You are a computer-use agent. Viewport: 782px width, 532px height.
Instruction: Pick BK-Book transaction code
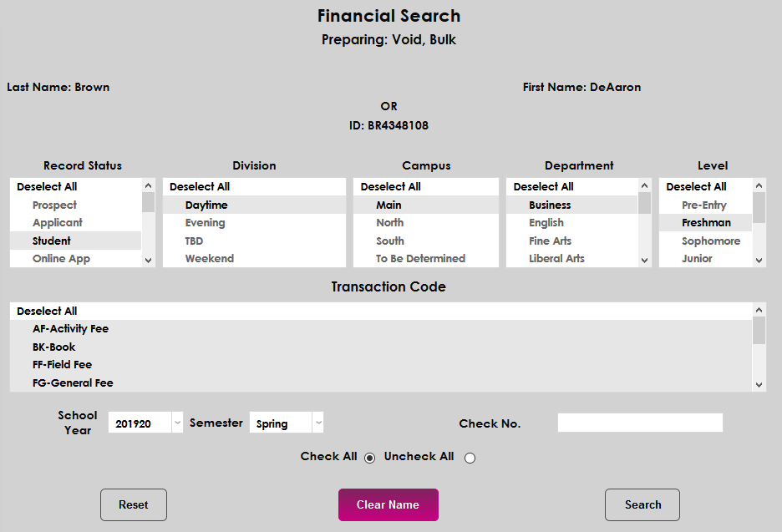(x=54, y=347)
